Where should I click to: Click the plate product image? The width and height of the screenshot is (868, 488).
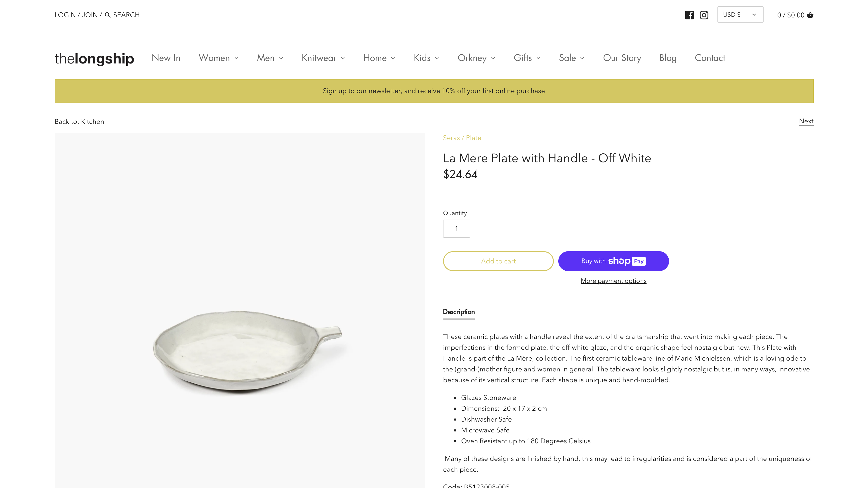(x=240, y=350)
